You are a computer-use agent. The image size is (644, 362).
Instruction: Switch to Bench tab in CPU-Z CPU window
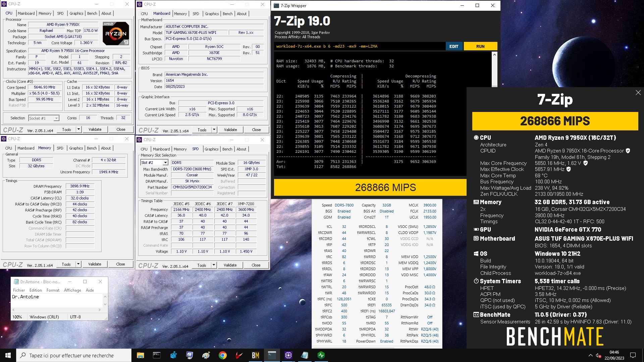(92, 13)
